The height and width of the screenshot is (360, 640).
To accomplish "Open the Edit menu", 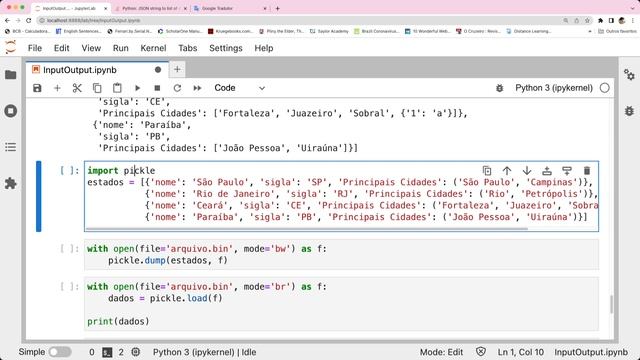I will pos(62,48).
